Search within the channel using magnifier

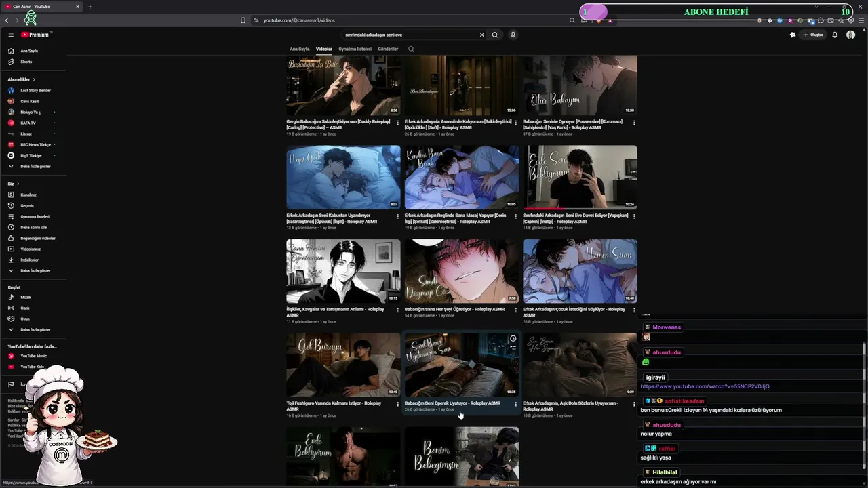tap(411, 49)
